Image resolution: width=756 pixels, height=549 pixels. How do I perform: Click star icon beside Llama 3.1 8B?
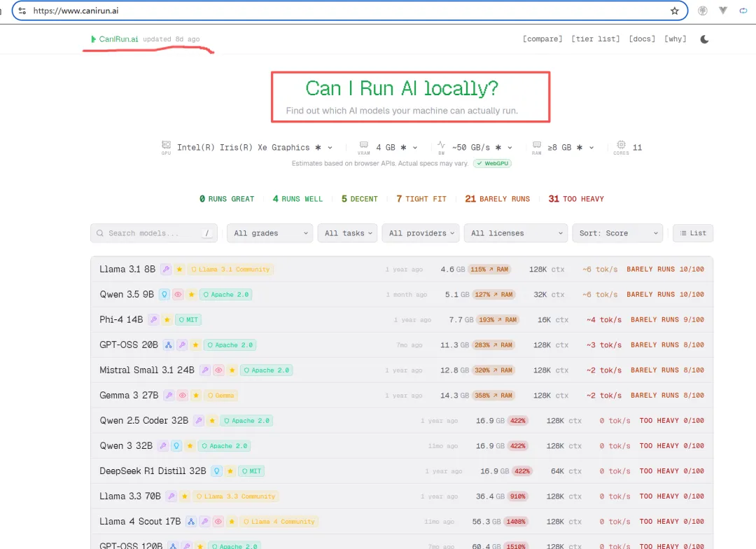tap(179, 269)
